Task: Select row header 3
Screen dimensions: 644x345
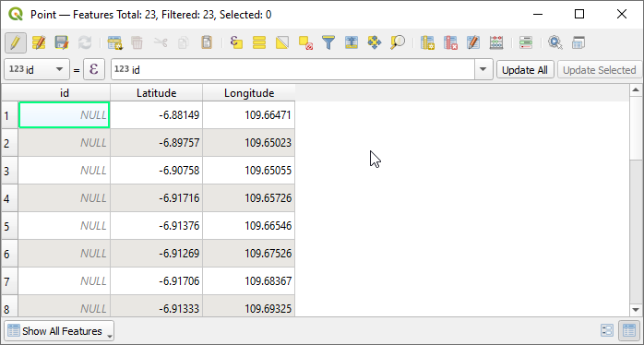Action: point(9,171)
